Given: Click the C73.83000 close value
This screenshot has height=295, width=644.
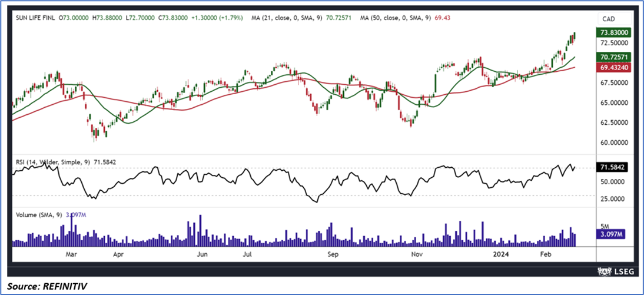Looking at the screenshot, I should [x=174, y=18].
